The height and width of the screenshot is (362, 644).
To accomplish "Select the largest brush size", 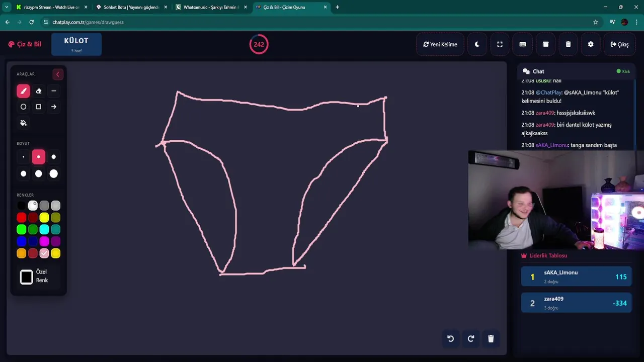I will pos(54,173).
